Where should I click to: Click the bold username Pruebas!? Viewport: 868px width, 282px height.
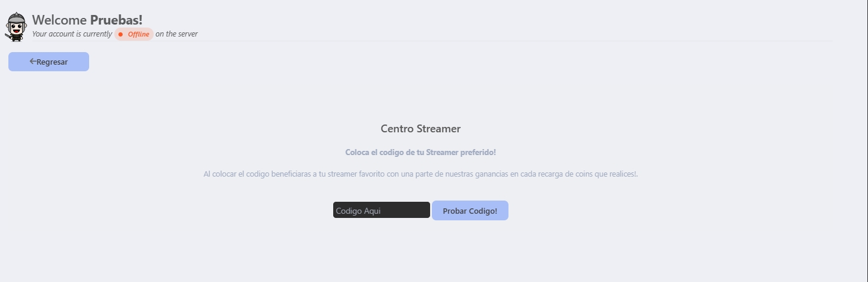[117, 20]
